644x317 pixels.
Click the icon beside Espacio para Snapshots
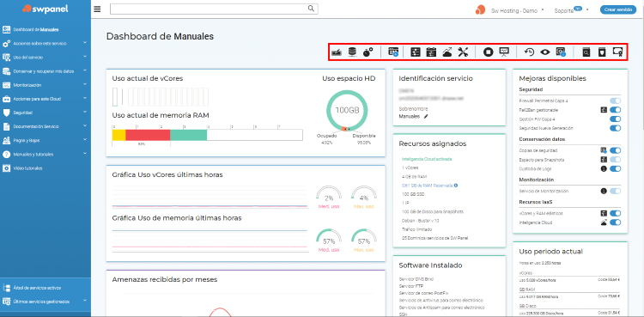click(x=604, y=160)
